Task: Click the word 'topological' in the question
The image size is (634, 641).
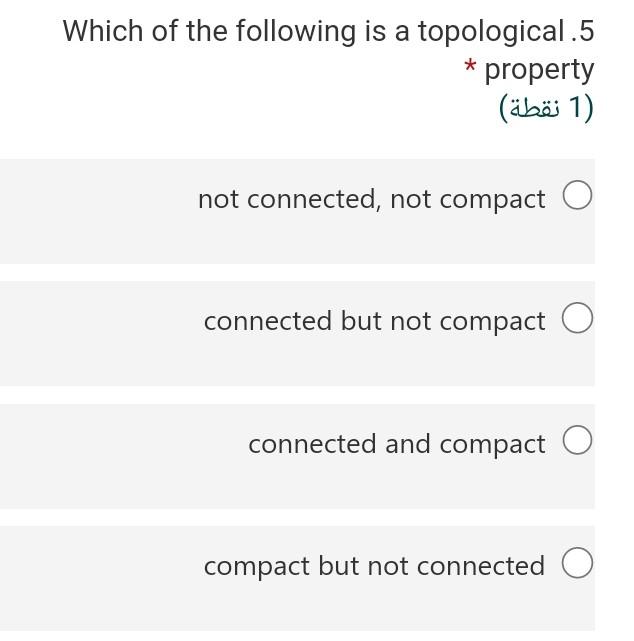Action: coord(491,32)
